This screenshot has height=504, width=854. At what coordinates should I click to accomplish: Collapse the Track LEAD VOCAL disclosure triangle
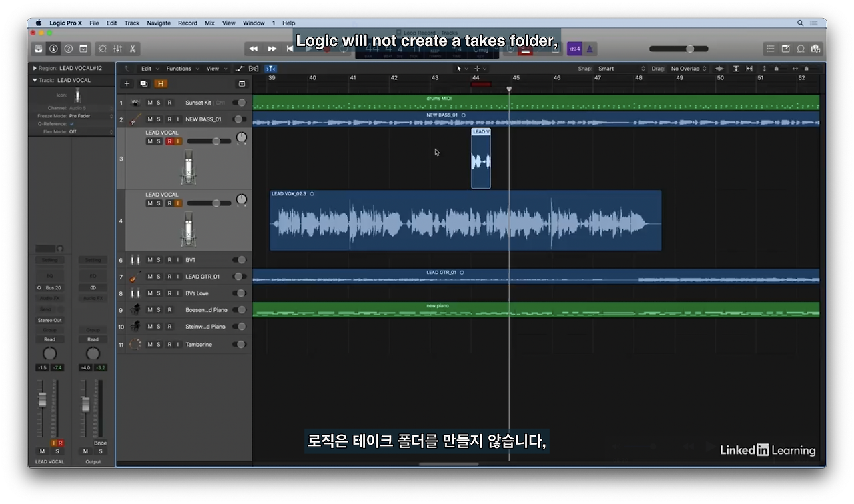(35, 80)
